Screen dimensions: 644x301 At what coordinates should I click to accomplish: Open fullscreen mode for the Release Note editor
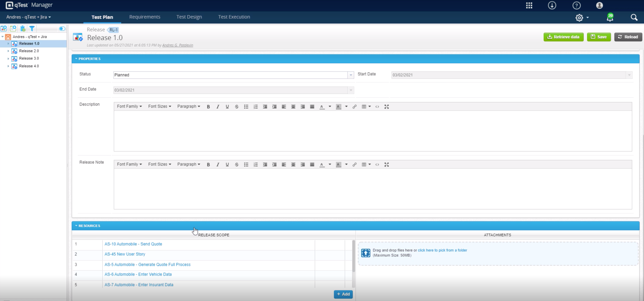386,164
